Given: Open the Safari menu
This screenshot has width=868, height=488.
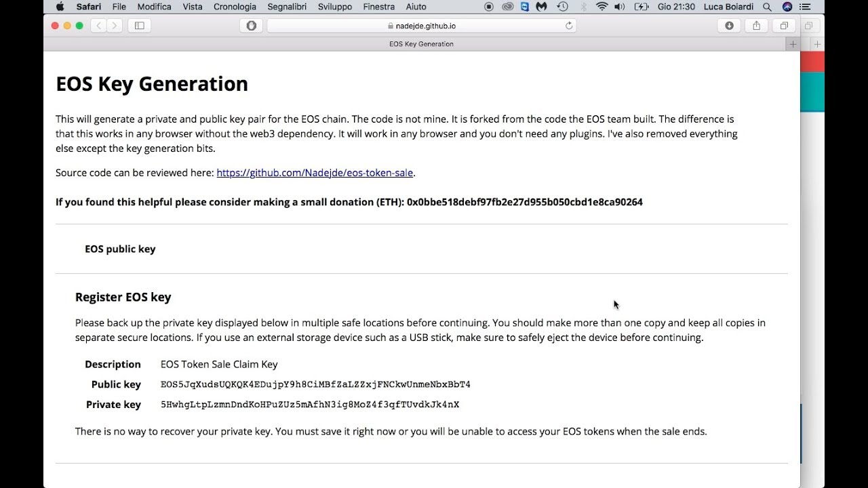Looking at the screenshot, I should pos(89,7).
